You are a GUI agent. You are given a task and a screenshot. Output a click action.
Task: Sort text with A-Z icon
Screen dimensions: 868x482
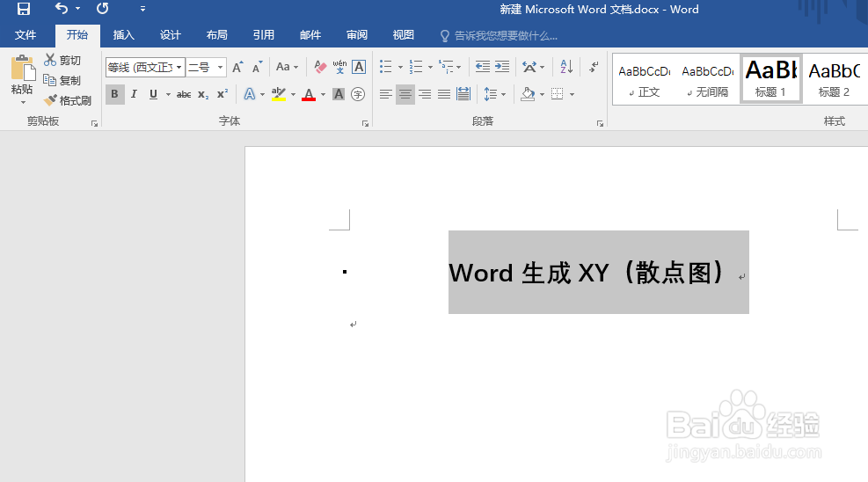coord(566,67)
